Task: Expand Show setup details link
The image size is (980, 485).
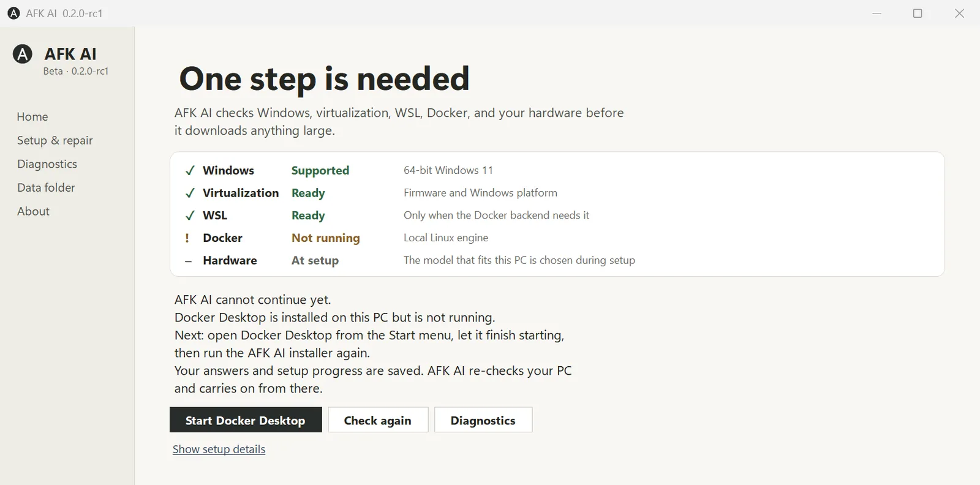Action: [x=219, y=449]
